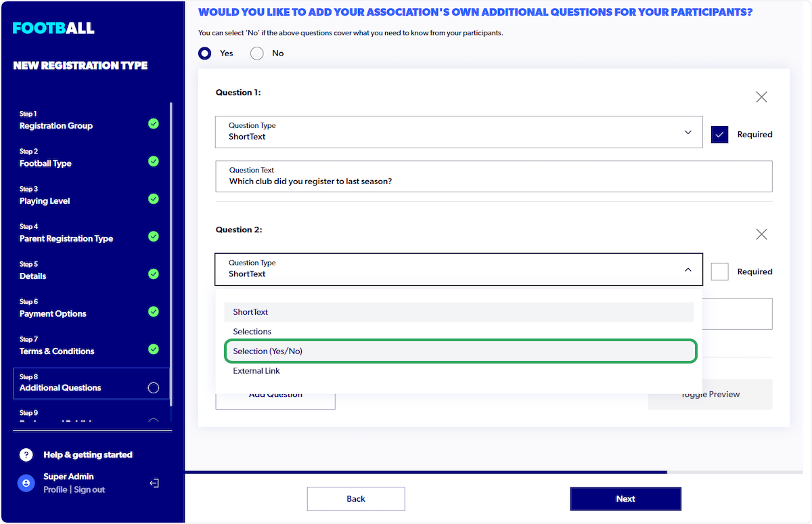The width and height of the screenshot is (812, 524).
Task: Open Question 1 Question Type dropdown
Action: pyautogui.click(x=459, y=132)
